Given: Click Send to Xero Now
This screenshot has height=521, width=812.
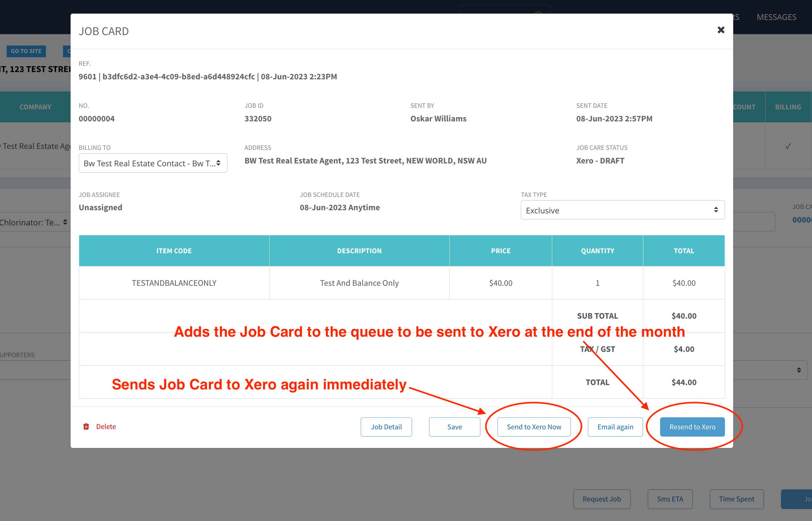Looking at the screenshot, I should (x=534, y=427).
